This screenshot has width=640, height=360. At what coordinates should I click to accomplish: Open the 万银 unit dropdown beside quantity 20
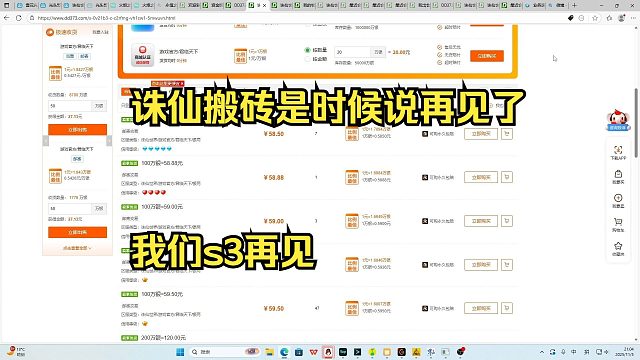point(378,52)
